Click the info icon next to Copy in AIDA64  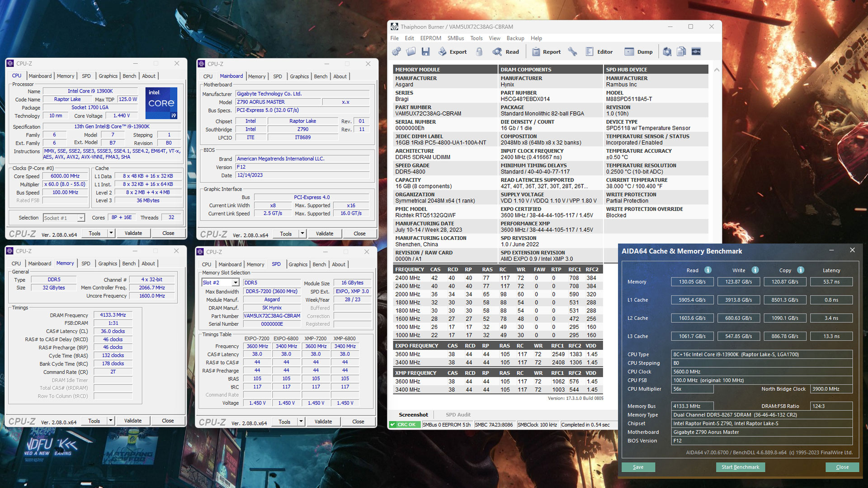801,270
